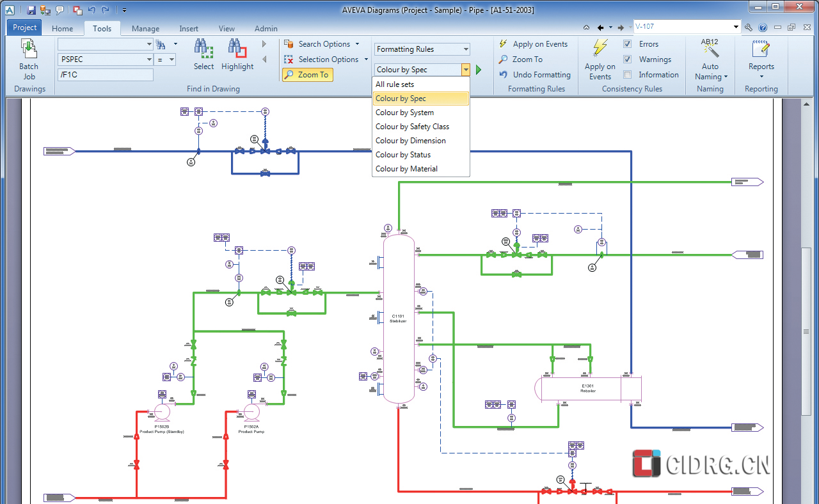Click large Apply on Events lightning button
819x504 pixels.
click(x=600, y=59)
